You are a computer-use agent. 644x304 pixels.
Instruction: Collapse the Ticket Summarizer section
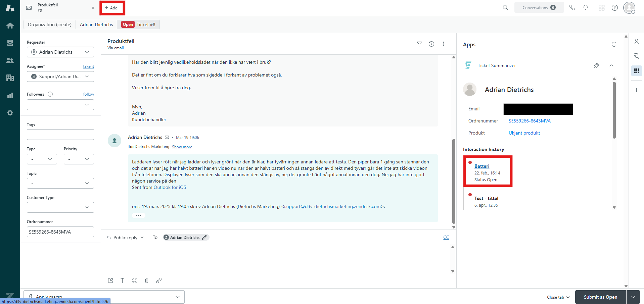click(611, 66)
